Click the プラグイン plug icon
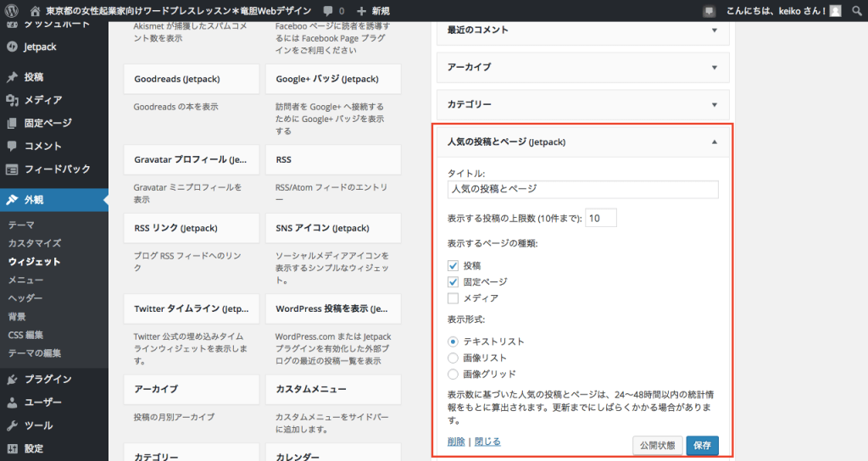The image size is (868, 461). [12, 379]
